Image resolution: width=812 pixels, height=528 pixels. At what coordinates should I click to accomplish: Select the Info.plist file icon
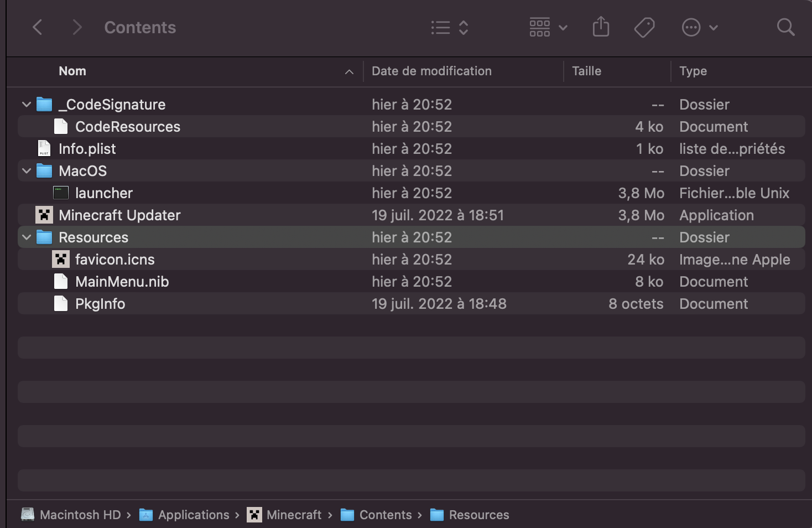pyautogui.click(x=44, y=148)
